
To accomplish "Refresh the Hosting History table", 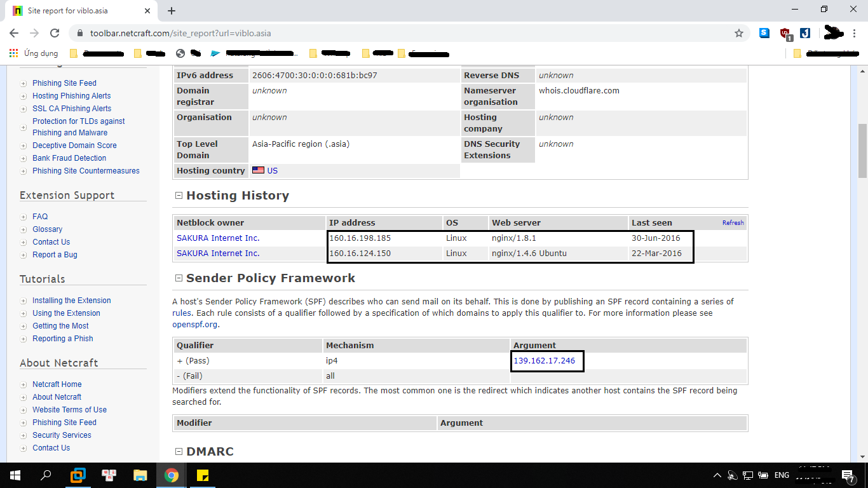I will [733, 223].
